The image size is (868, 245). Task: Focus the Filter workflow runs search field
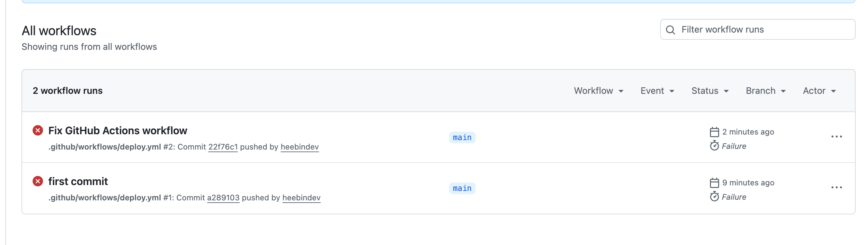(x=757, y=30)
